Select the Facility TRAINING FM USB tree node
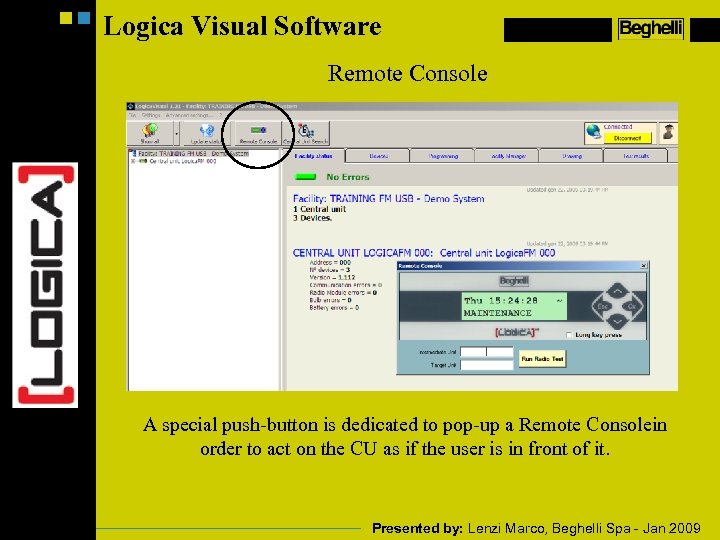Screen dimensions: 720x540 (x=193, y=153)
